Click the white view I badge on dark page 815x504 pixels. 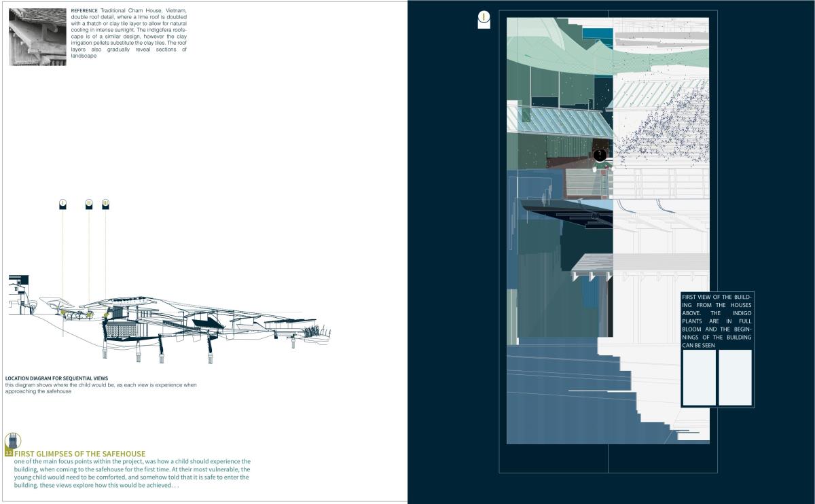point(484,20)
